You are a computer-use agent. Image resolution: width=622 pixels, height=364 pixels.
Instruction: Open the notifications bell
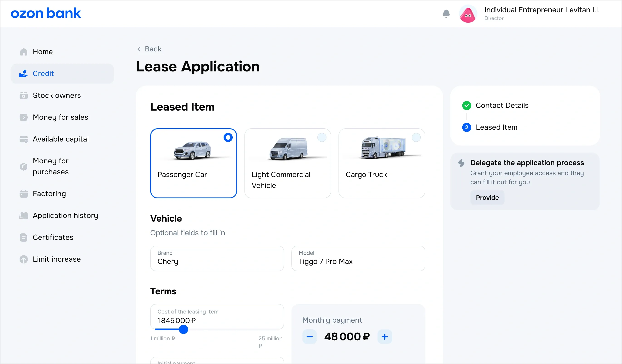[x=446, y=14]
